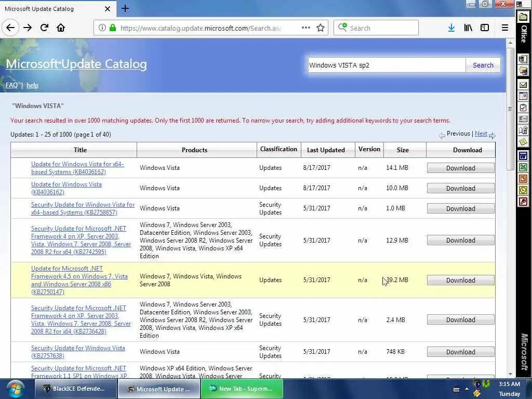Select Microsoft Update taskbar button
This screenshot has width=532, height=399.
pos(158,389)
